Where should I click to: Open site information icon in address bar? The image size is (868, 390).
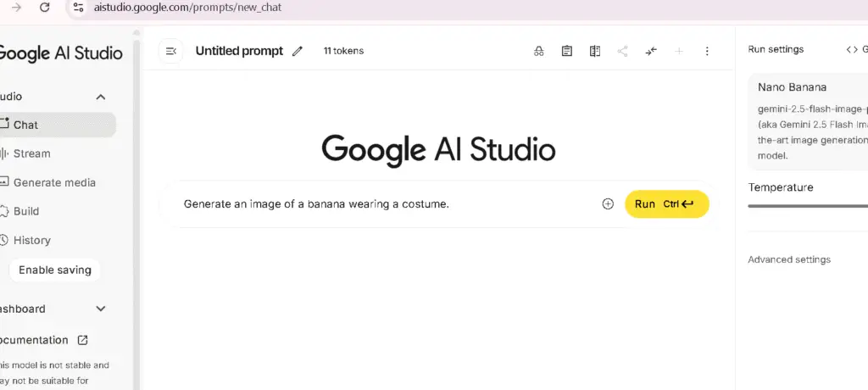click(x=78, y=8)
